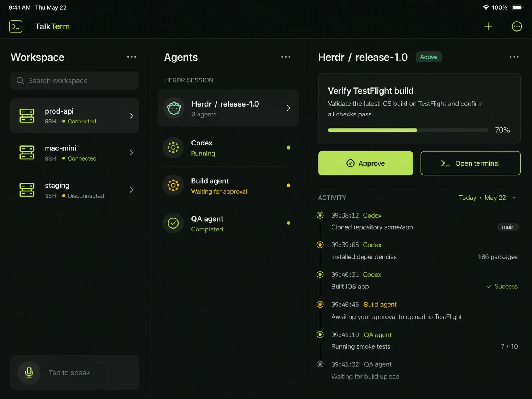Click the magnifier icon in workspace search

20,80
